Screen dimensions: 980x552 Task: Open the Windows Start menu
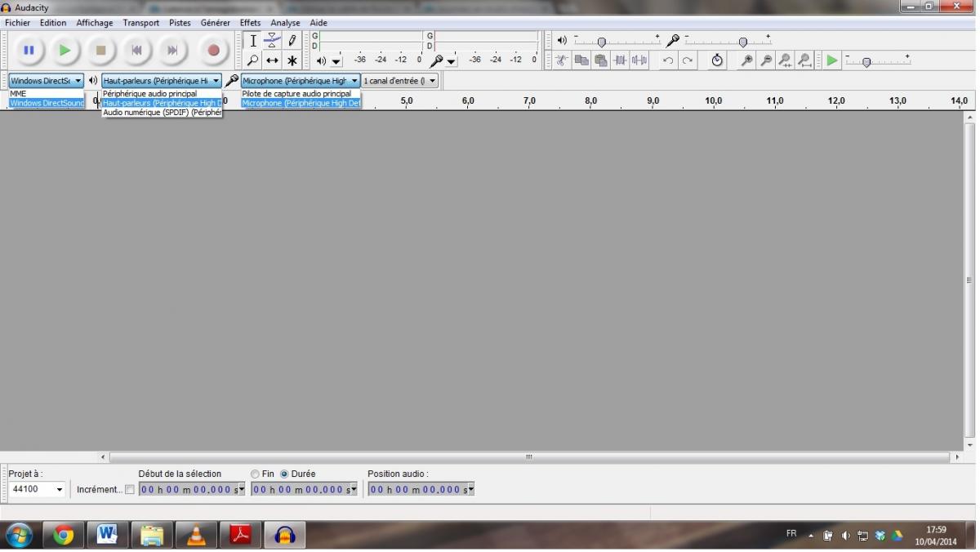click(x=19, y=536)
